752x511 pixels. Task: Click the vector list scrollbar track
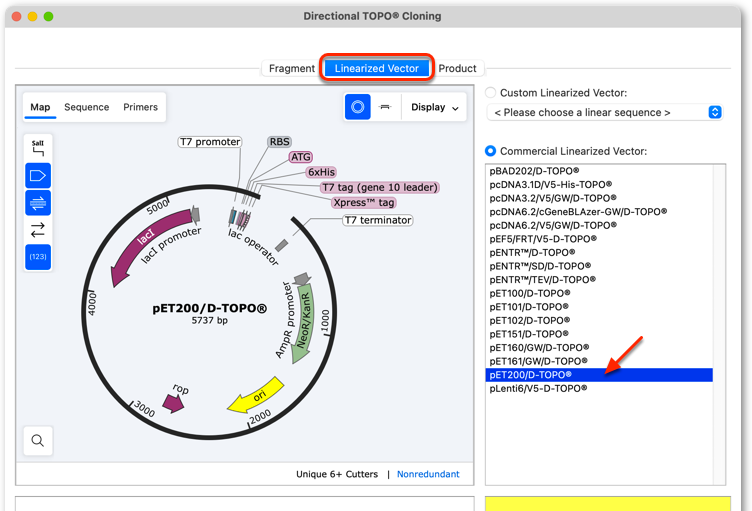click(719, 324)
